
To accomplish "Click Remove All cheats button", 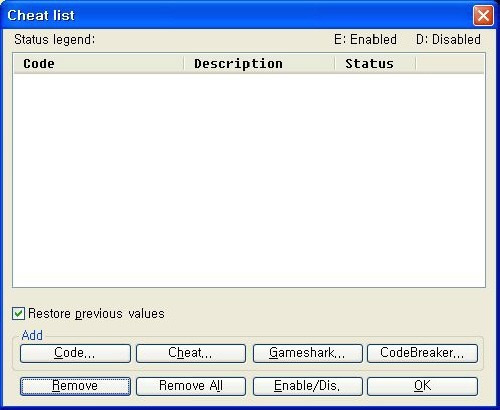I will tap(191, 386).
